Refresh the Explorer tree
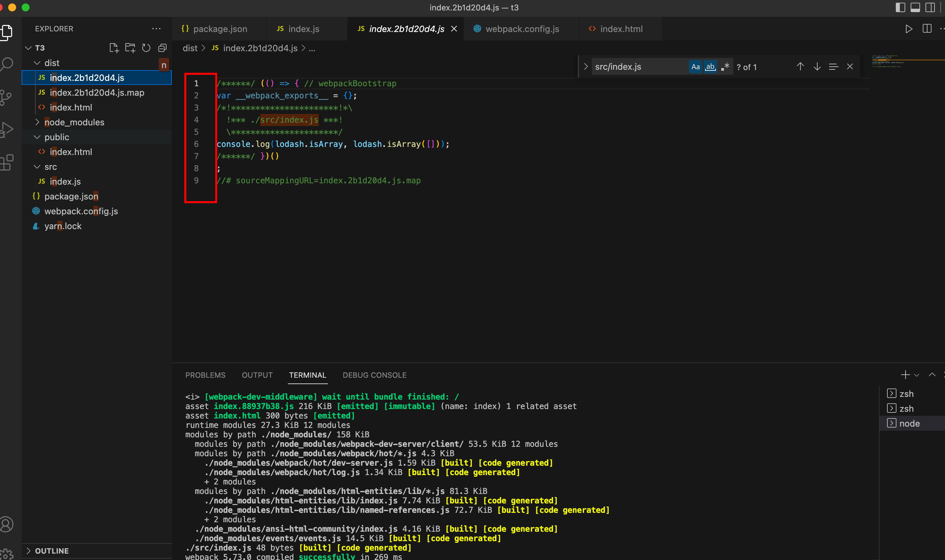This screenshot has width=945, height=560. 146,48
